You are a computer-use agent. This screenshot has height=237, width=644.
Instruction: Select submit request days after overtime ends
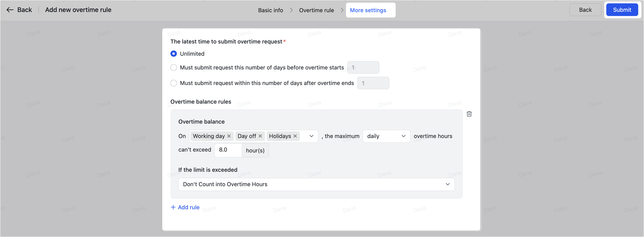(x=174, y=83)
